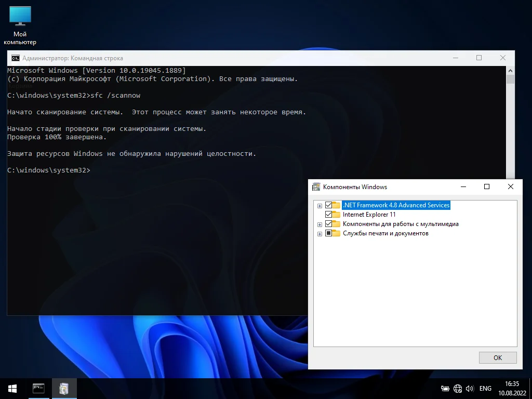Click the ENG language indicator
Viewport: 532px width, 399px height.
click(x=485, y=388)
